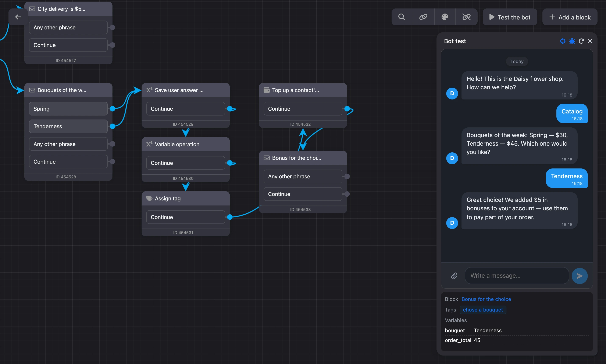Image resolution: width=606 pixels, height=364 pixels.
Task: Click the variable icon on Variable operation block
Action: point(149,144)
